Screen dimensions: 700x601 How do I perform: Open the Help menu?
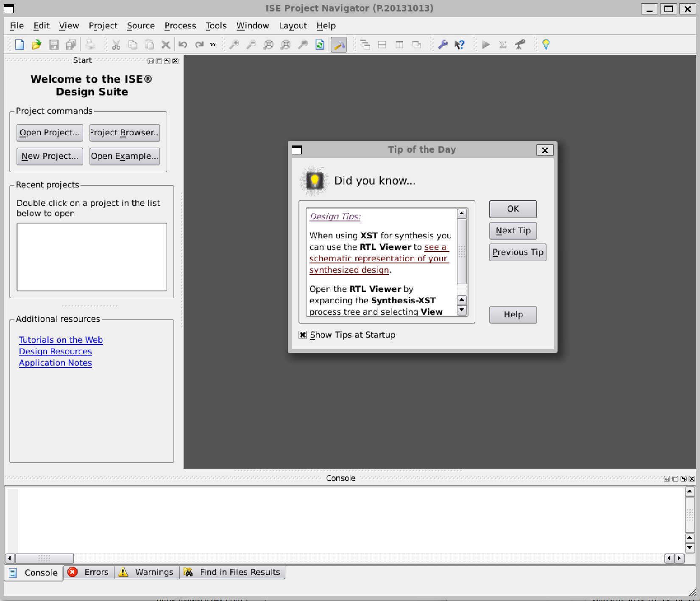pos(326,25)
